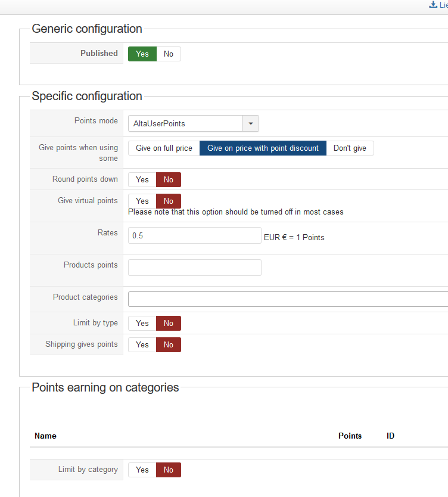Set Round points down to No
This screenshot has height=497, width=448.
tap(169, 180)
